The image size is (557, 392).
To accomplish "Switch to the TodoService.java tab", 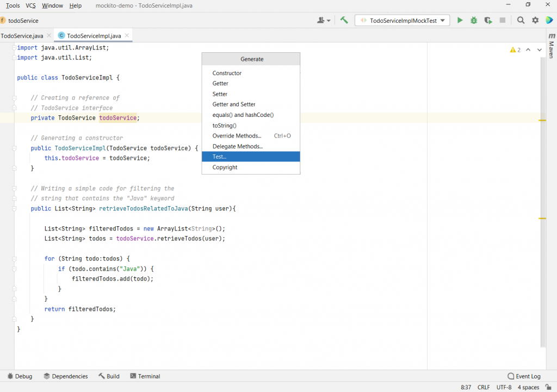I will (x=22, y=36).
